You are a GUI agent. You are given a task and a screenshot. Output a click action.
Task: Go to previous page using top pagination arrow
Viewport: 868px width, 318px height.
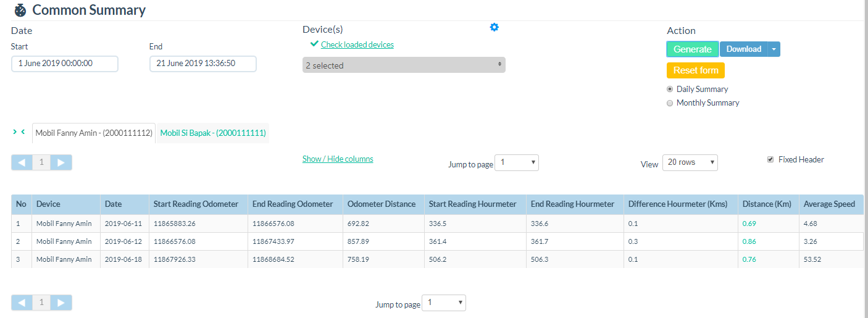[22, 162]
